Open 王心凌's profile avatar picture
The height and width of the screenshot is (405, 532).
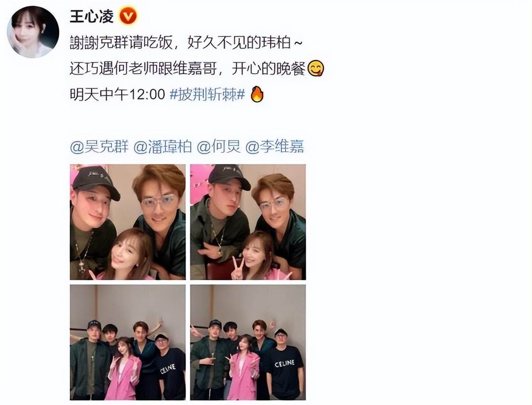pyautogui.click(x=33, y=32)
